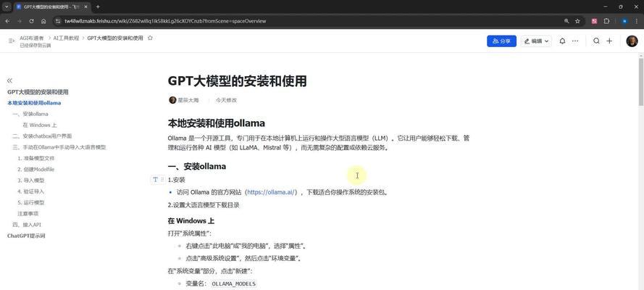Open the tab search dropdown arrow

point(7,7)
